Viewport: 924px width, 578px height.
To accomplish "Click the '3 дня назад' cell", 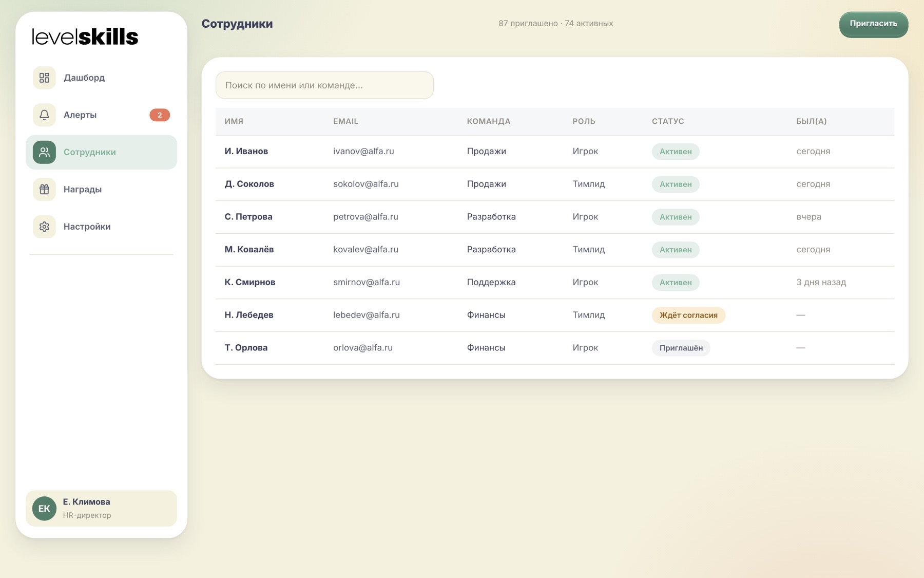I will click(821, 282).
